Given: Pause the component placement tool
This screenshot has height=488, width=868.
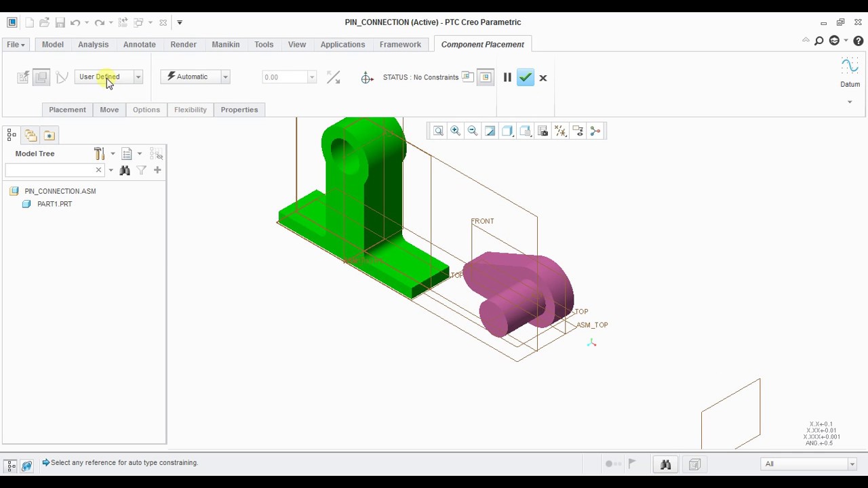Looking at the screenshot, I should coord(507,77).
